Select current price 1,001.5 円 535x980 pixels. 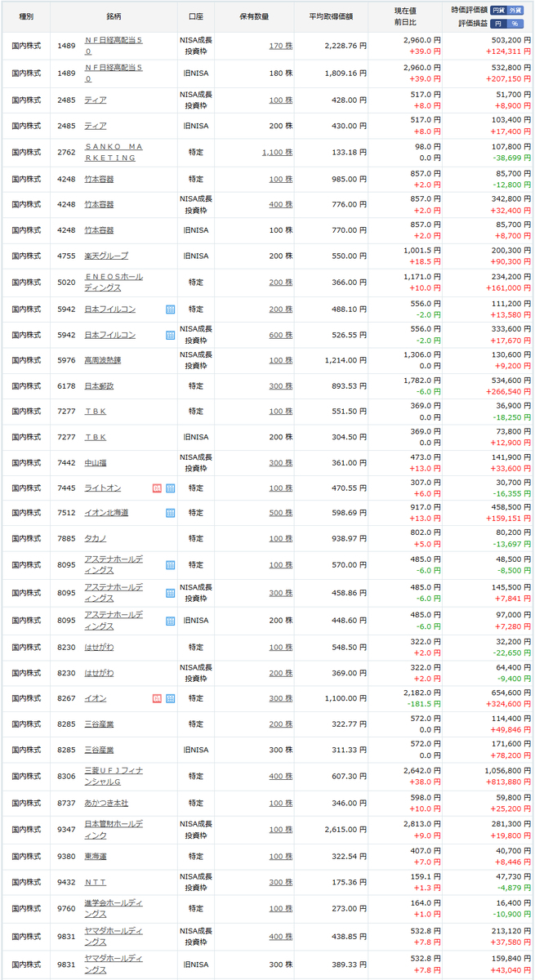pos(422,249)
